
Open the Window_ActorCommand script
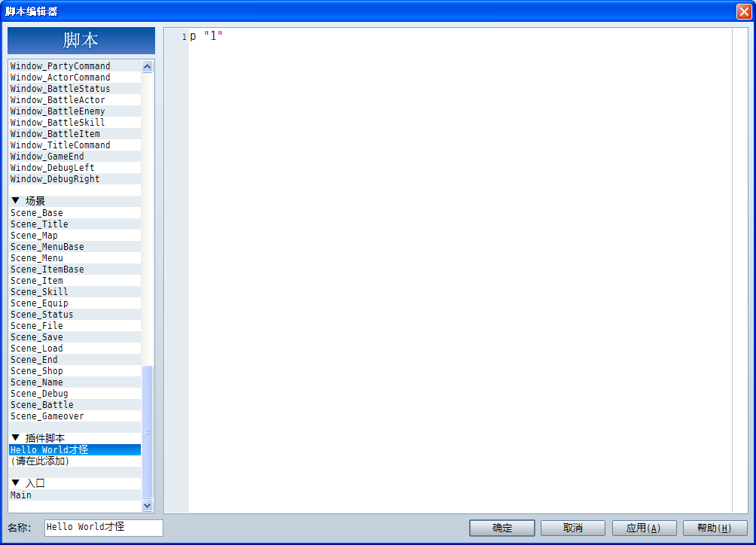coord(75,77)
